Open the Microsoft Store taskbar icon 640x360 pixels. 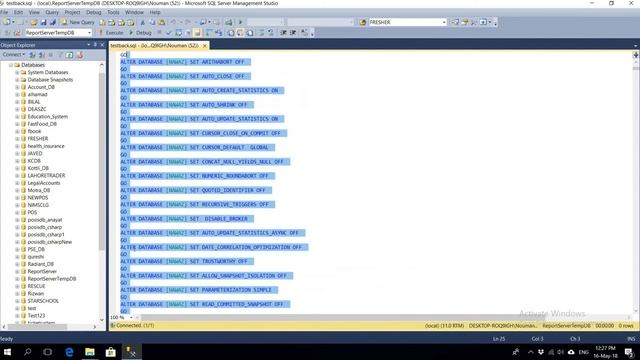click(111, 352)
